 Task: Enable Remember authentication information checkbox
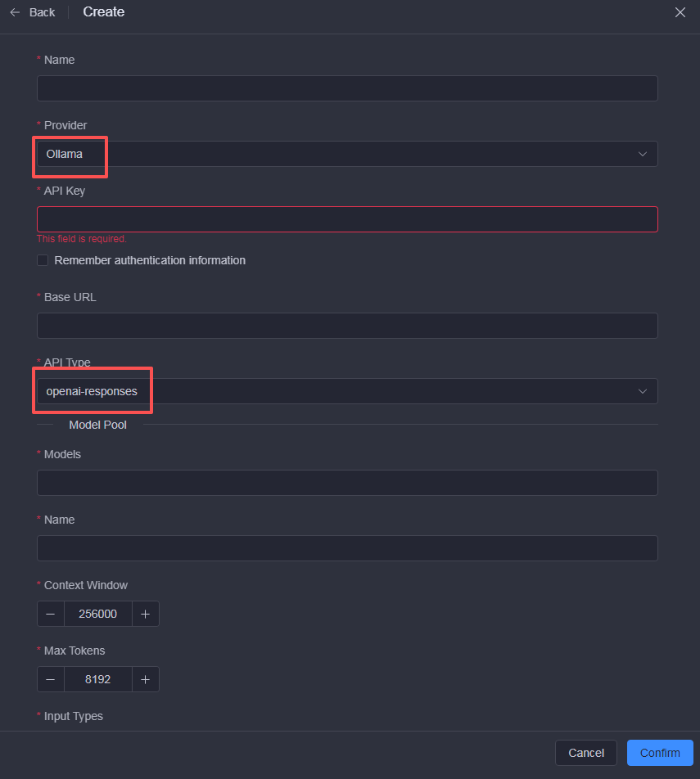[x=43, y=260]
